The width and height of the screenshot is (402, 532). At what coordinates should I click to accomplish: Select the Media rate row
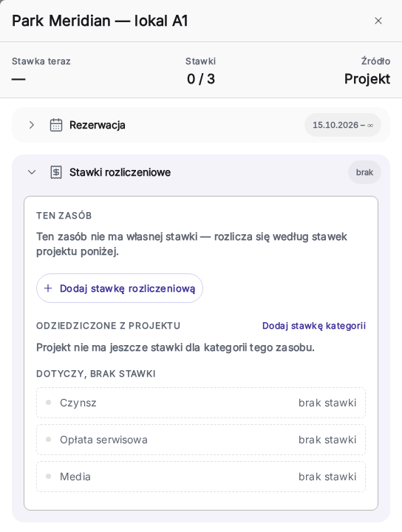coord(201,477)
